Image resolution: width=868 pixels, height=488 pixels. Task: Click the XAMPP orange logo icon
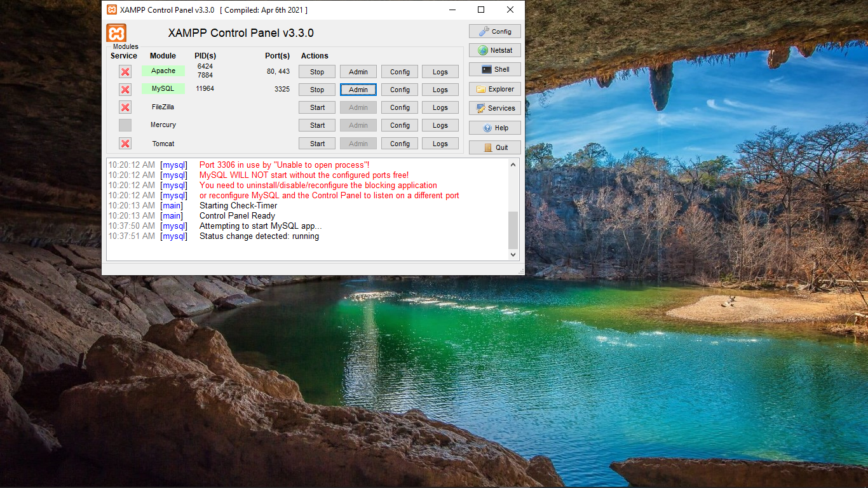click(116, 33)
